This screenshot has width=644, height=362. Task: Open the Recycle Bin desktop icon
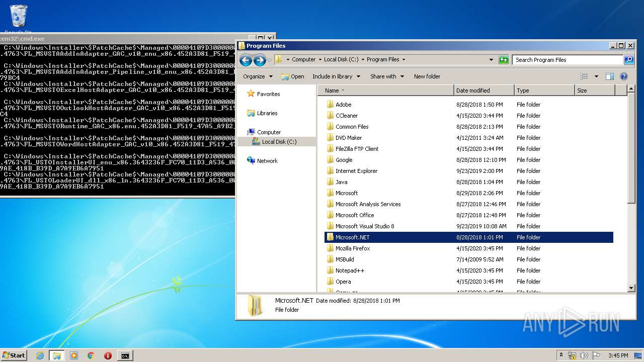[x=19, y=16]
